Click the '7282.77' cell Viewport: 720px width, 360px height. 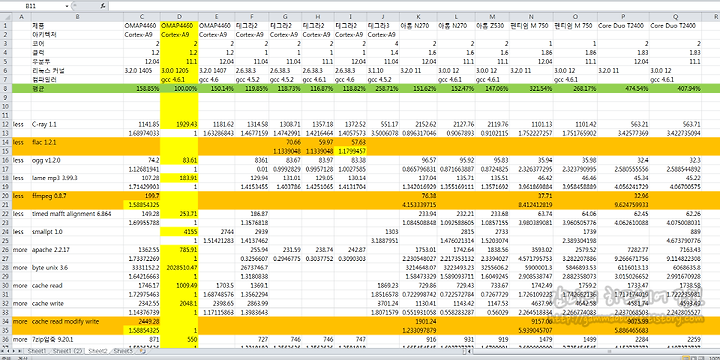click(623, 250)
